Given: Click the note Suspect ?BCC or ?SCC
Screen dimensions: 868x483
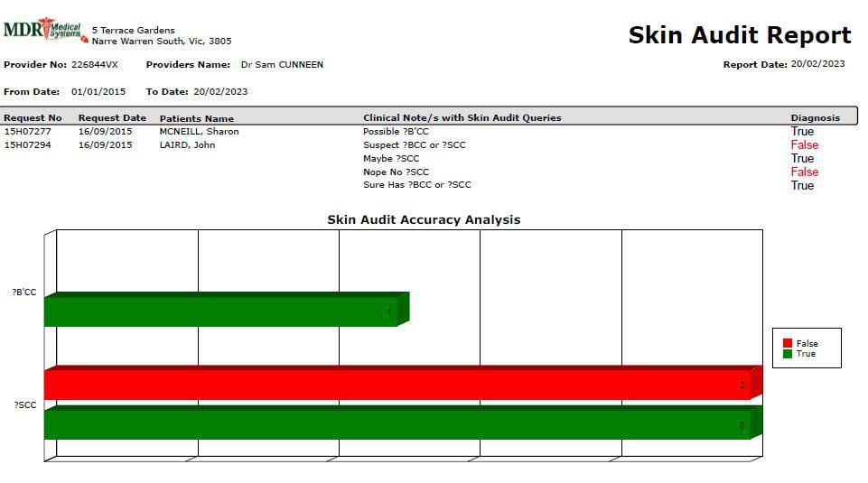Looking at the screenshot, I should [414, 145].
